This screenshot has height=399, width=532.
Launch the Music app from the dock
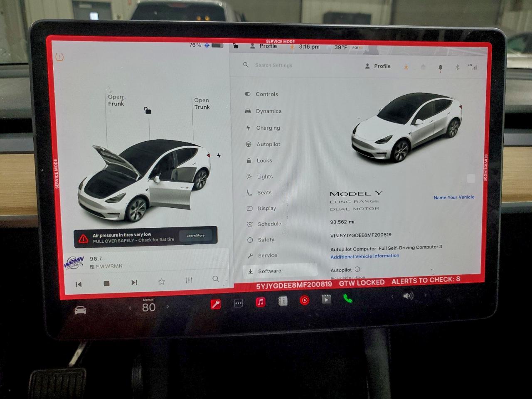point(260,300)
